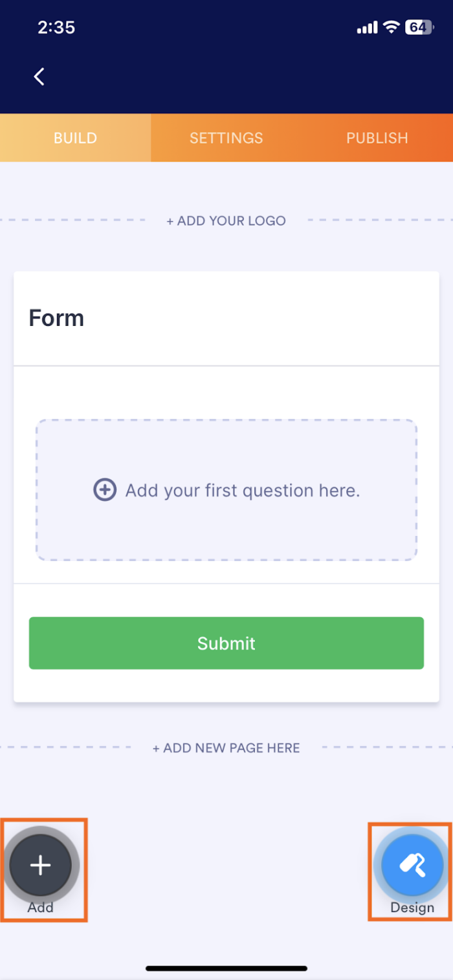
Task: Click the "+ ADD YOUR LOGO" link
Action: click(226, 220)
